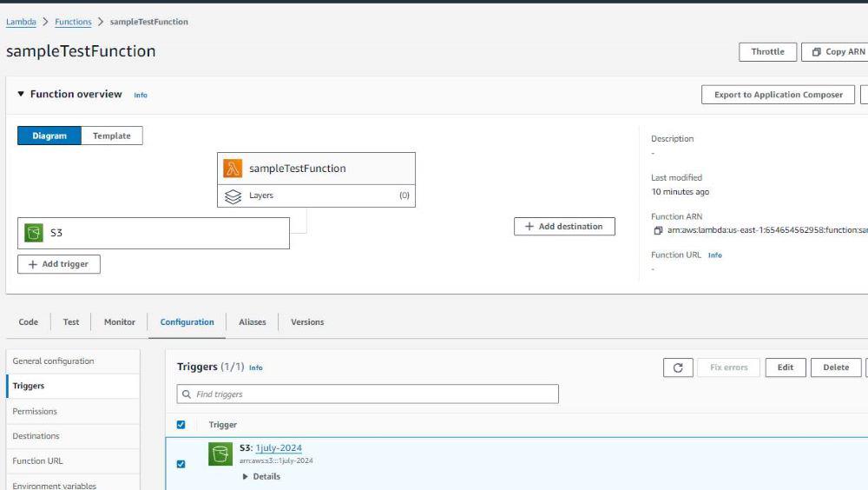Click the Add destination button
The height and width of the screenshot is (490, 868).
coord(565,226)
